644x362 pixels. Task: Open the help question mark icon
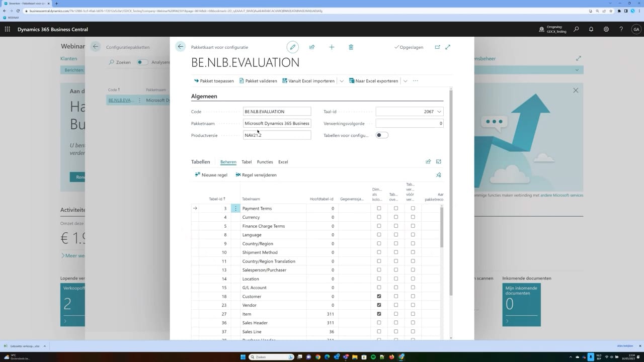(x=621, y=29)
